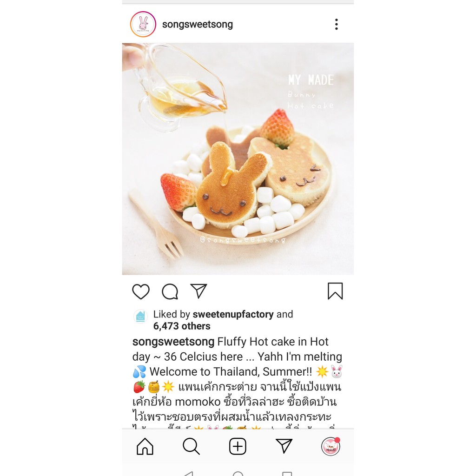Open sweetenupfactory liker profile link

coord(233,314)
